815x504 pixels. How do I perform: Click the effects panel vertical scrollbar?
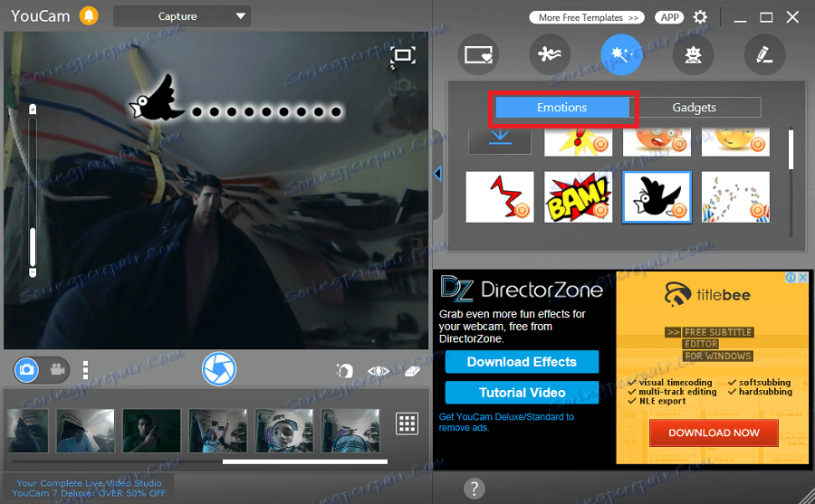coord(791,149)
